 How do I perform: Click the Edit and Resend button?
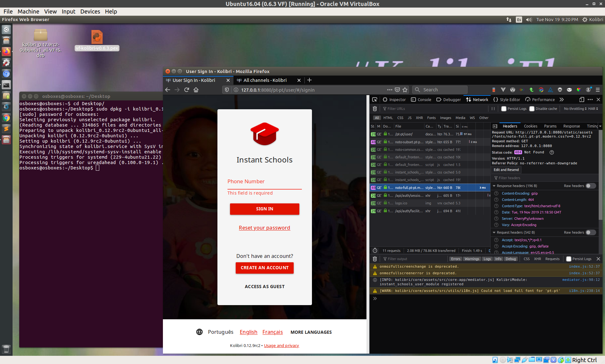pyautogui.click(x=506, y=170)
